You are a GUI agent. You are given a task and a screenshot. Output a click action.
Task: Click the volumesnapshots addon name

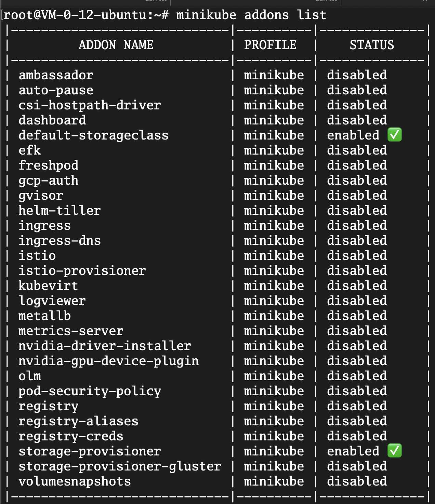pyautogui.click(x=75, y=481)
